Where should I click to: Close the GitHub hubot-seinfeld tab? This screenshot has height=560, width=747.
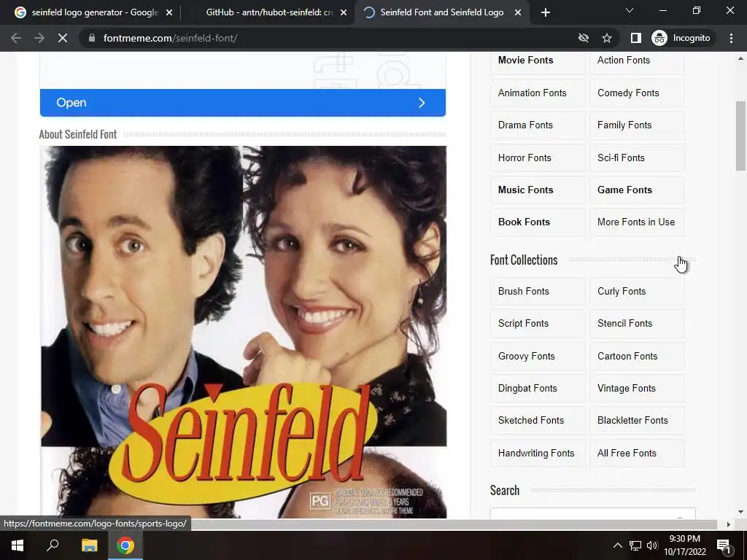click(x=344, y=13)
